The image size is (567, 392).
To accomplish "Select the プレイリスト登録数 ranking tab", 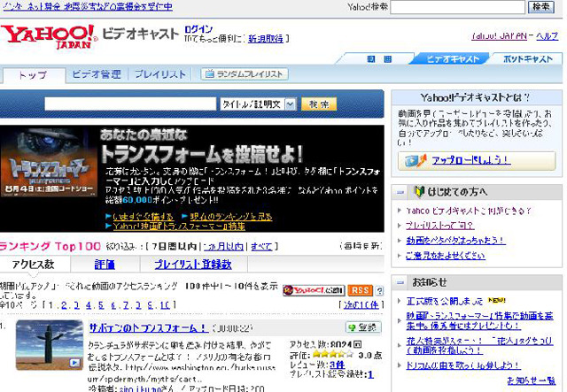I will click(193, 265).
